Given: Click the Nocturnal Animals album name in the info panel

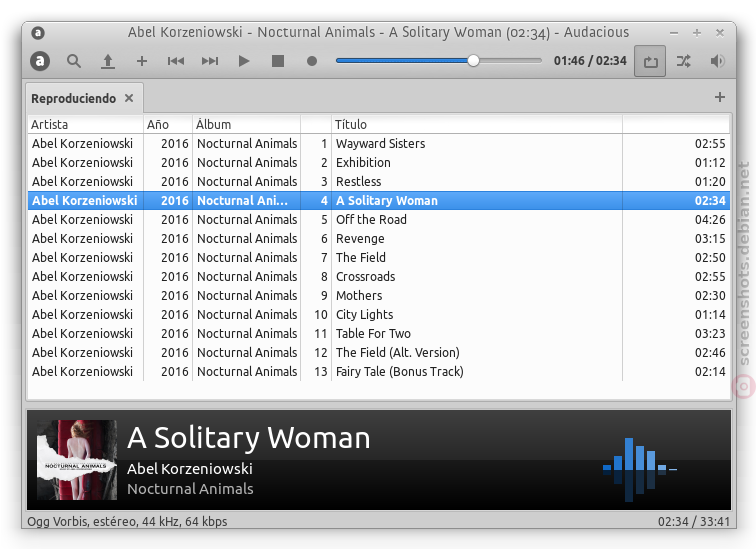Looking at the screenshot, I should tap(190, 489).
